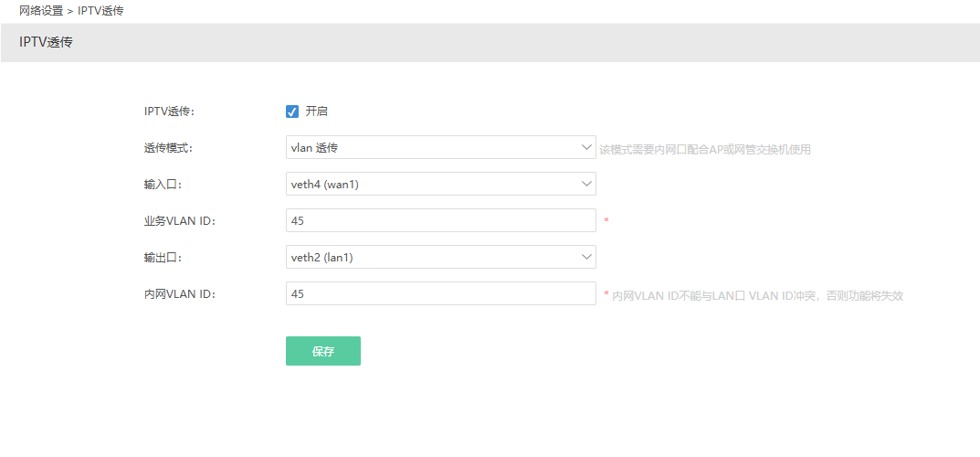The height and width of the screenshot is (457, 980).
Task: Click the hint text about AP或网管交换机
Action: [x=705, y=149]
